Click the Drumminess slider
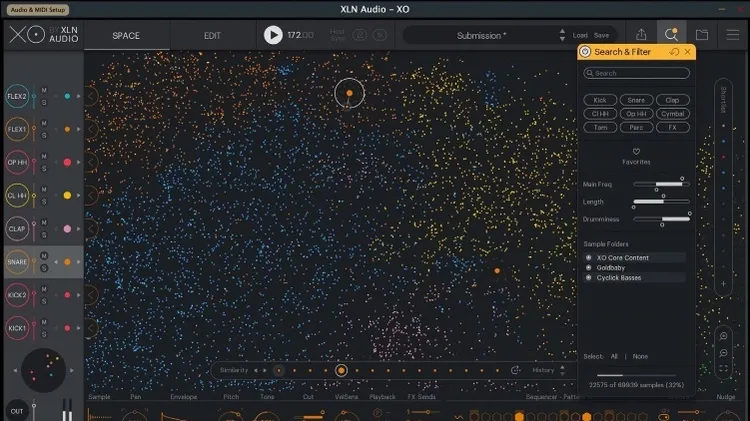Image resolution: width=750 pixels, height=421 pixels. click(x=661, y=218)
